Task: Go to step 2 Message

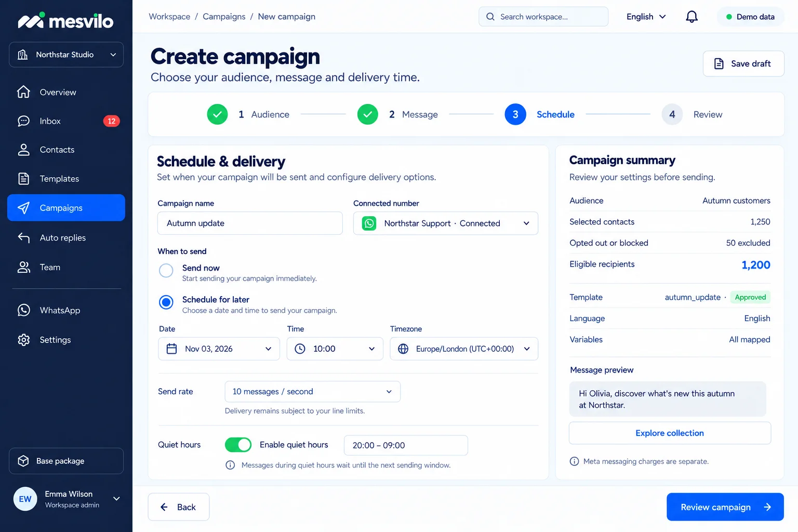Action: [397, 114]
